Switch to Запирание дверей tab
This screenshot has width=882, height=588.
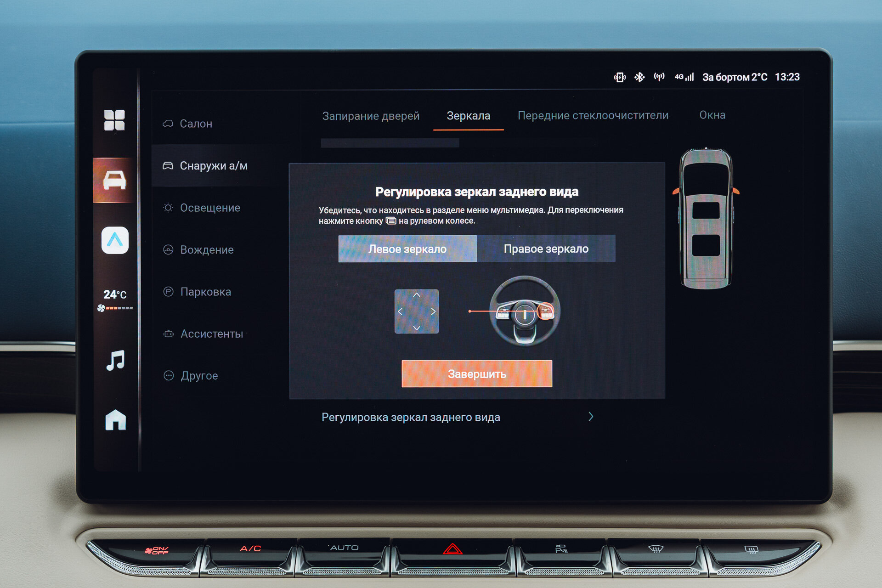[371, 116]
